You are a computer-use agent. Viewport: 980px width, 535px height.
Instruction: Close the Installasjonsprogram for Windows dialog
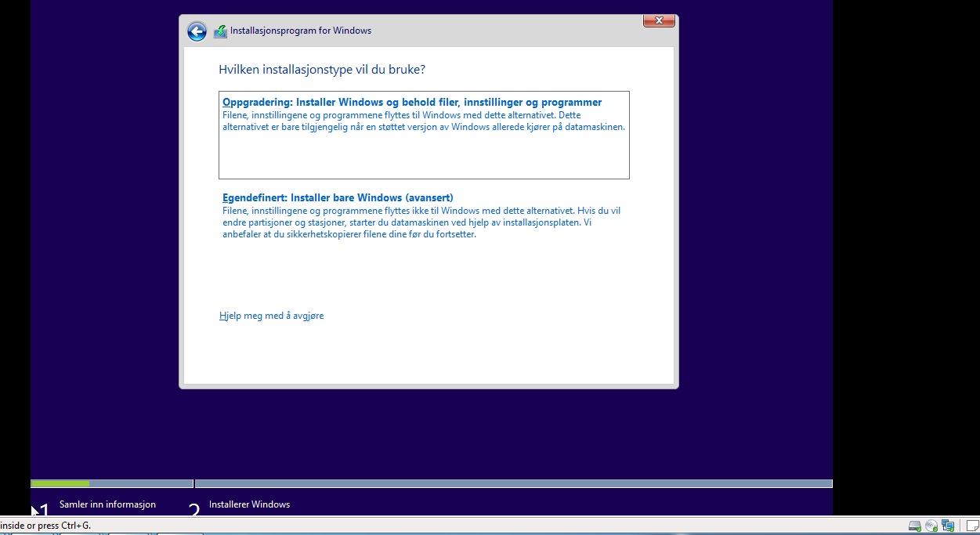[x=659, y=20]
